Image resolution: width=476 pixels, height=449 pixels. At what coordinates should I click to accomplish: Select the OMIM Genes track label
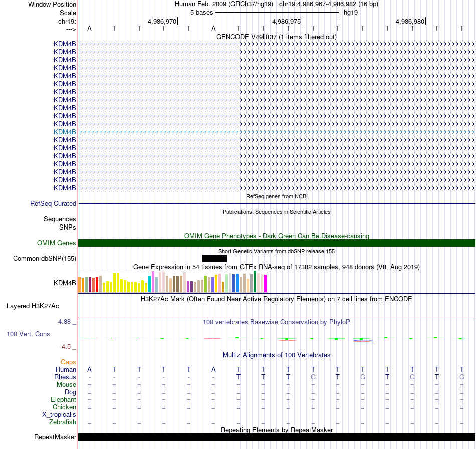click(57, 243)
